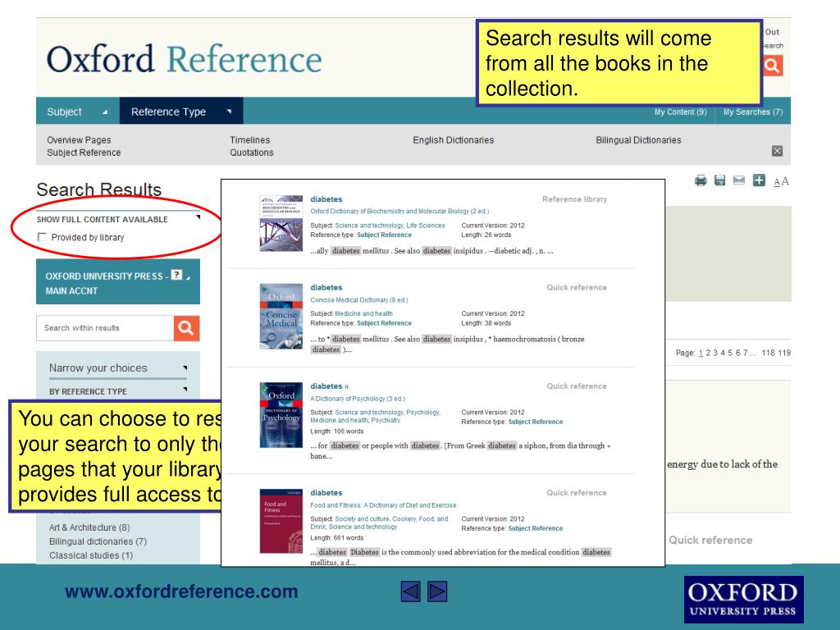The width and height of the screenshot is (840, 630).
Task: Open Subject Reference from submenu
Action: point(84,153)
